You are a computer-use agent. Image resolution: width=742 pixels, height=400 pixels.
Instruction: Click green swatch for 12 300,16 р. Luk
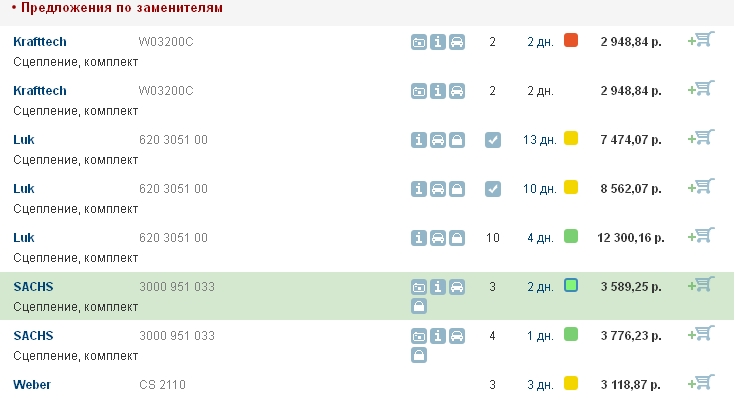click(571, 236)
